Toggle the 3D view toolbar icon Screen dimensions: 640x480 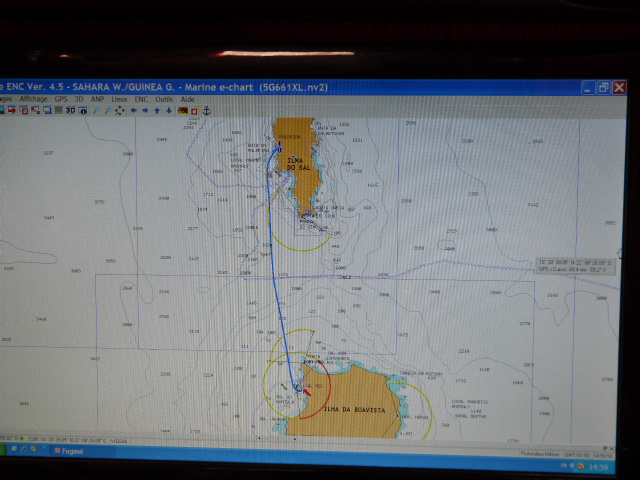click(71, 110)
